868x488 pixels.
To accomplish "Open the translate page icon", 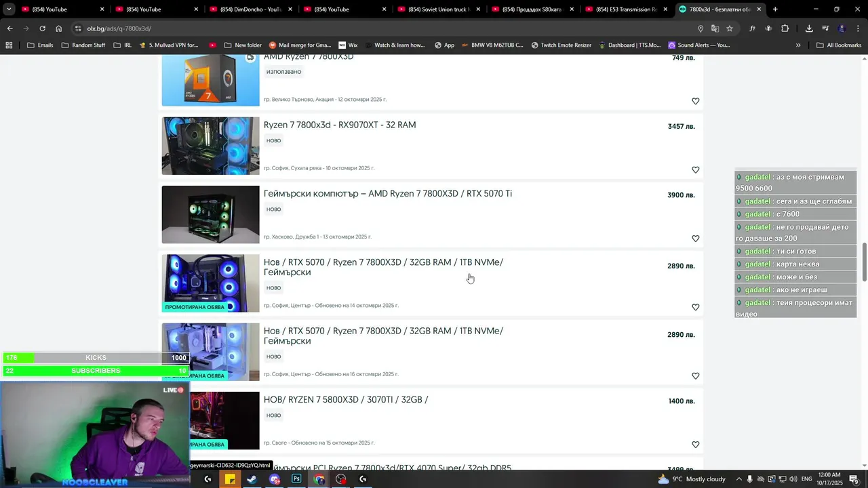I will [715, 28].
